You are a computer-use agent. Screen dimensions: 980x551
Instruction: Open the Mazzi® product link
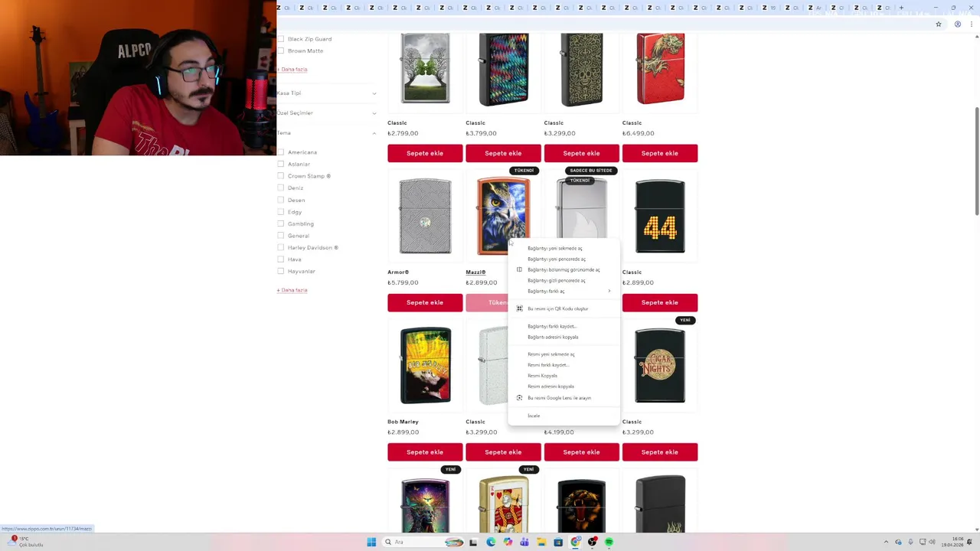click(475, 272)
